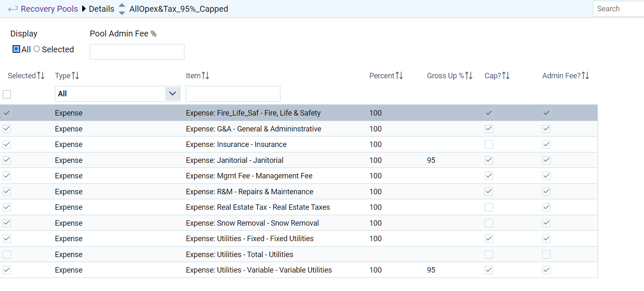Check Selected for Utilities - Total row
644x291 pixels.
coord(7,255)
